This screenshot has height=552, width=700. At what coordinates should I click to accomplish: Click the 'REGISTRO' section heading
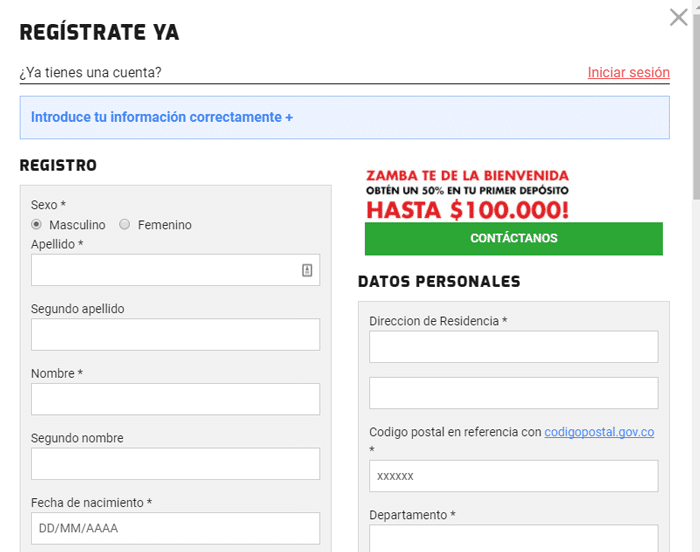[58, 165]
